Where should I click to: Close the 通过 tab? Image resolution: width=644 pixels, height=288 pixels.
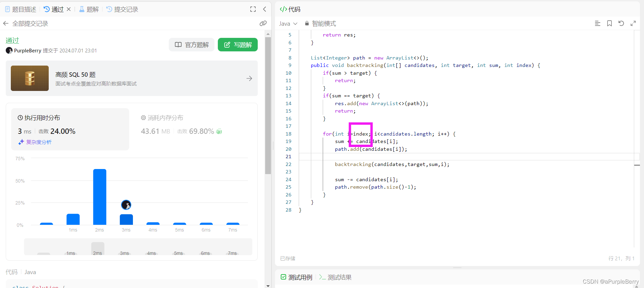coord(69,9)
